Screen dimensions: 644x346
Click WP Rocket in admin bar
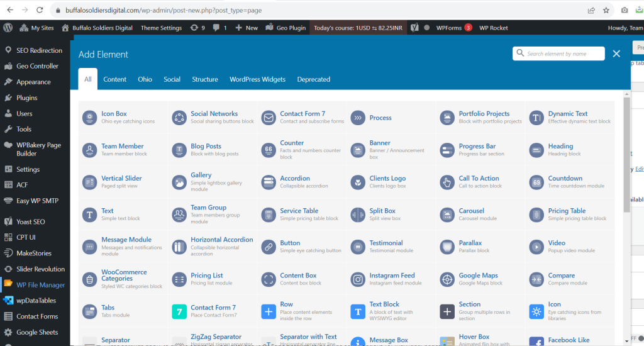click(494, 28)
